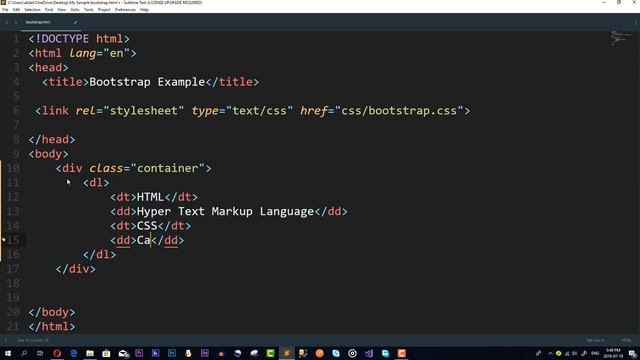Open the green Camtasia icon in the taskbar
Screen dimensions: 640x360
(270, 353)
